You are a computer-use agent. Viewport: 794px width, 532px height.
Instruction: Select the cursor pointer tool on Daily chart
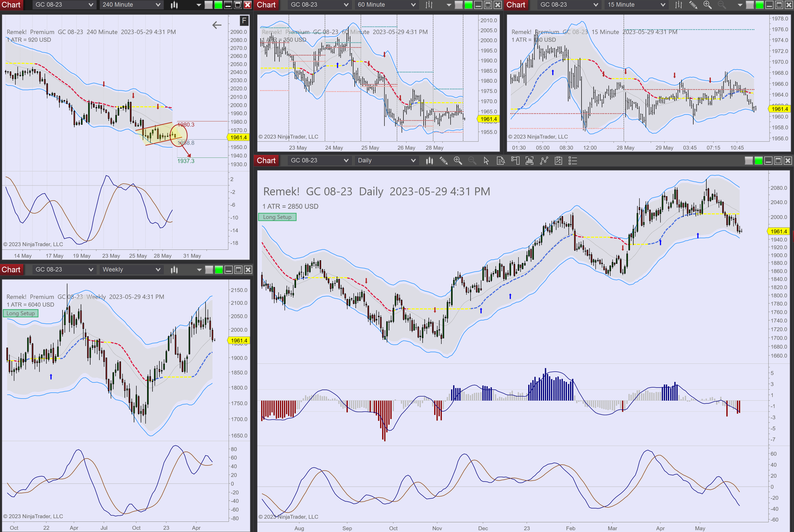[x=486, y=161]
